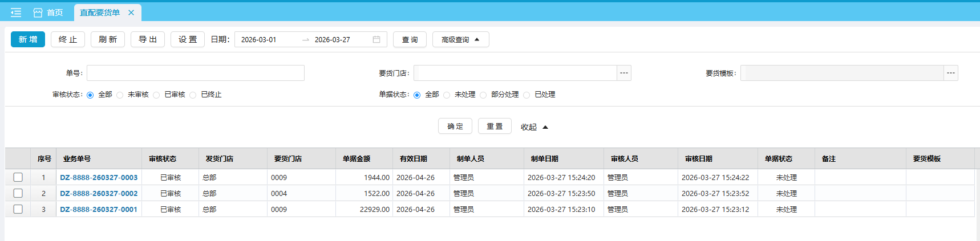This screenshot has width=980, height=241.
Task: Switch to the 首页 tab
Action: 48,13
